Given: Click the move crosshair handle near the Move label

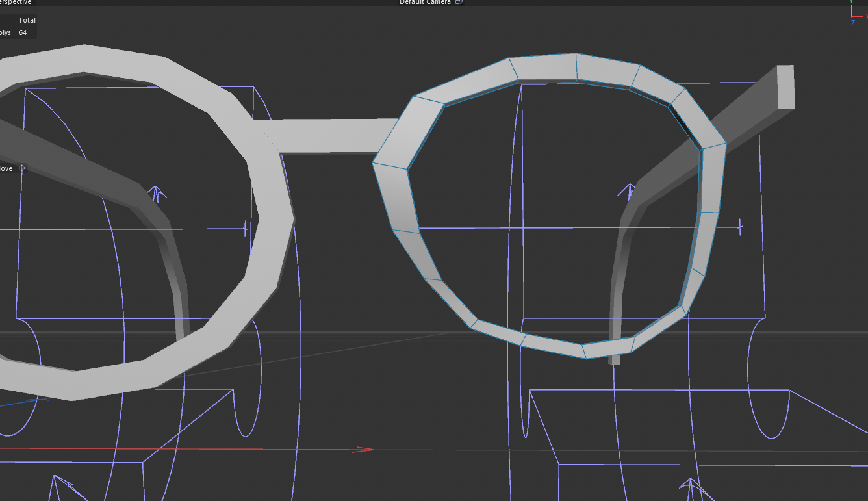Looking at the screenshot, I should 21,168.
